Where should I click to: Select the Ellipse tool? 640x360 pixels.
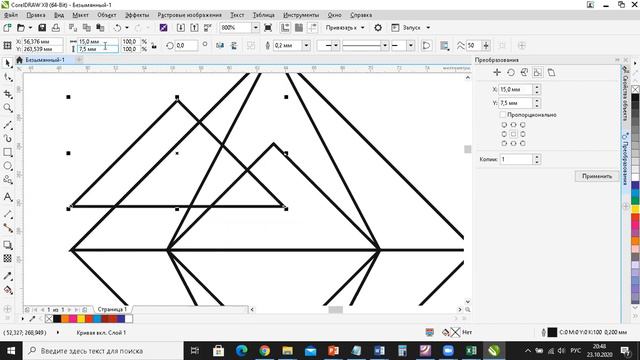point(8,166)
